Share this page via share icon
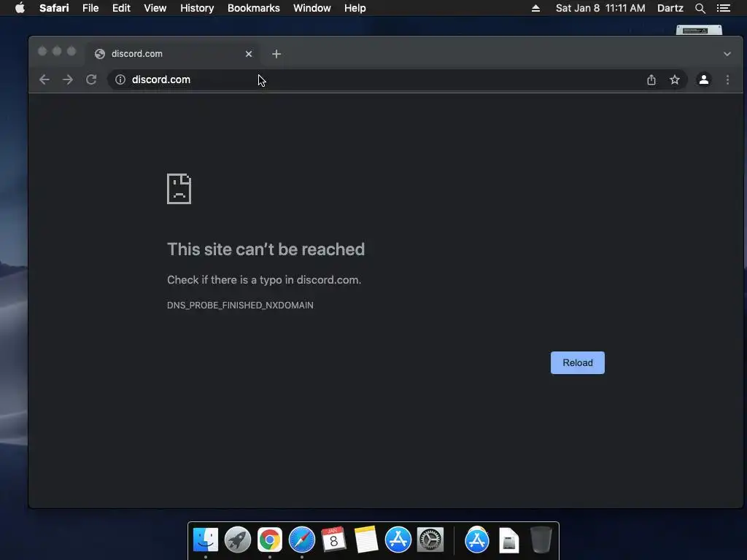 (651, 79)
